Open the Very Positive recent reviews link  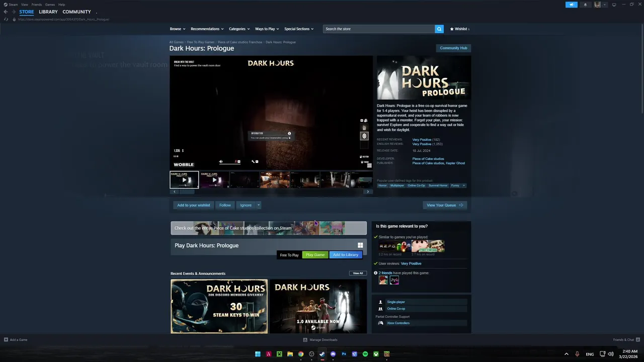(422, 140)
